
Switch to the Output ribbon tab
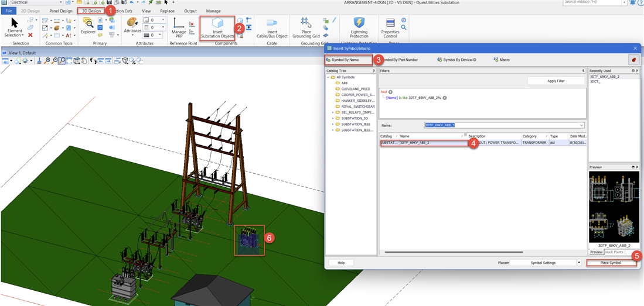click(190, 11)
